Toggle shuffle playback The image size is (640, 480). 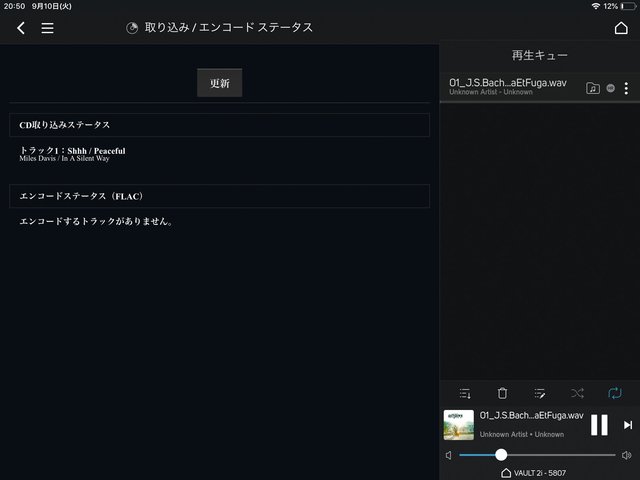tap(577, 394)
